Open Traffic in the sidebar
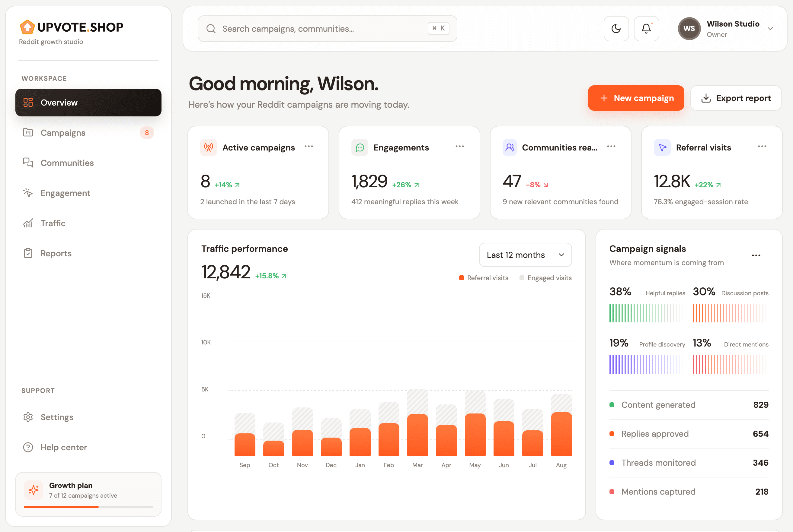Screen dimensions: 793x532 tap(88, 223)
